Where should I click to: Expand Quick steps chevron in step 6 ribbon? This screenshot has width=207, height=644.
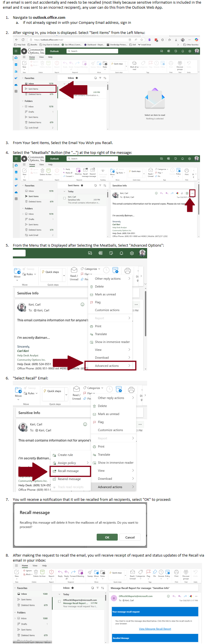coord(66,395)
